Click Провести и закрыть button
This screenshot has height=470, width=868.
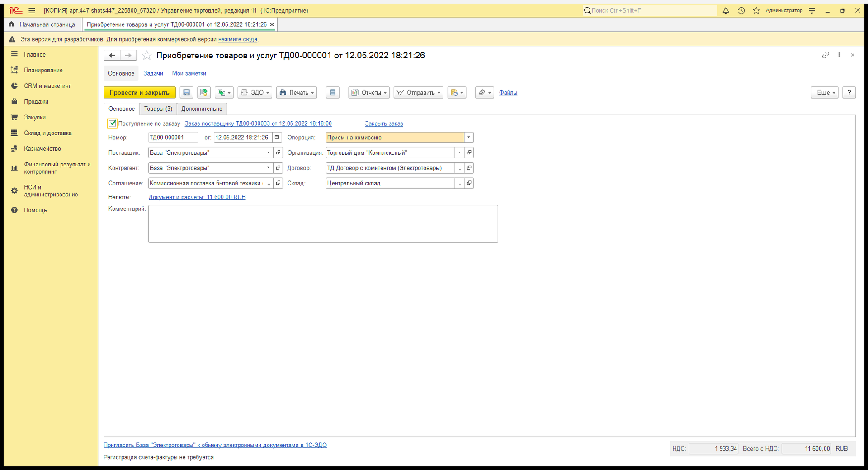pos(140,92)
